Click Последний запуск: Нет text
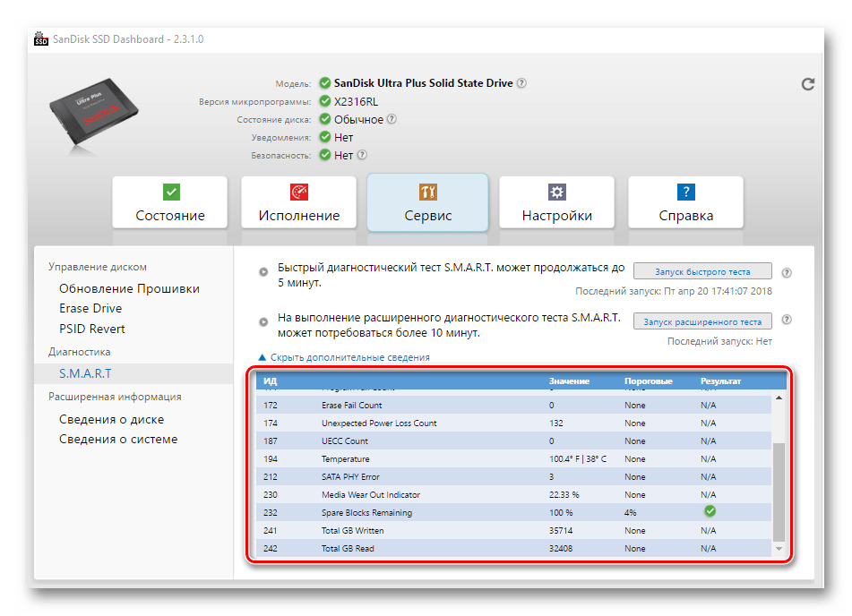852x616 pixels. point(719,341)
